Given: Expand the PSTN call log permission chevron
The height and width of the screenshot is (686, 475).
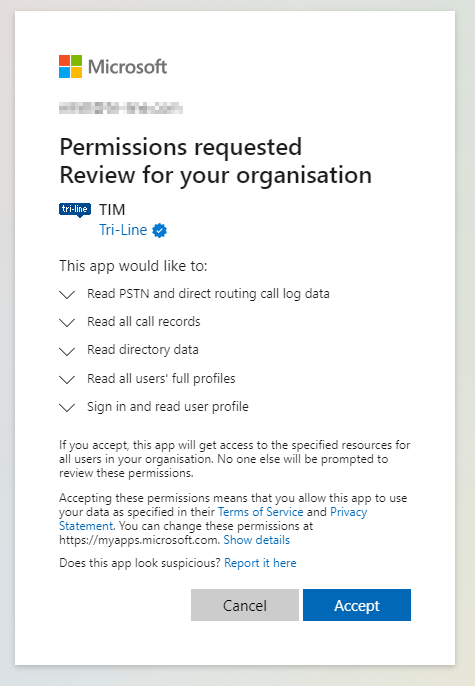Looking at the screenshot, I should click(x=67, y=294).
